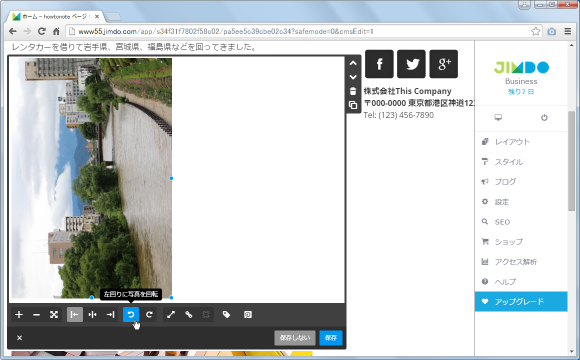The width and height of the screenshot is (580, 360).
Task: Toggle center alignment for the image
Action: 92,314
